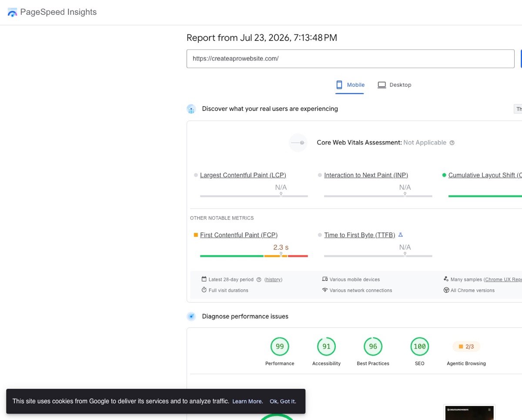Click the mobile phone icon in the tab

[339, 85]
